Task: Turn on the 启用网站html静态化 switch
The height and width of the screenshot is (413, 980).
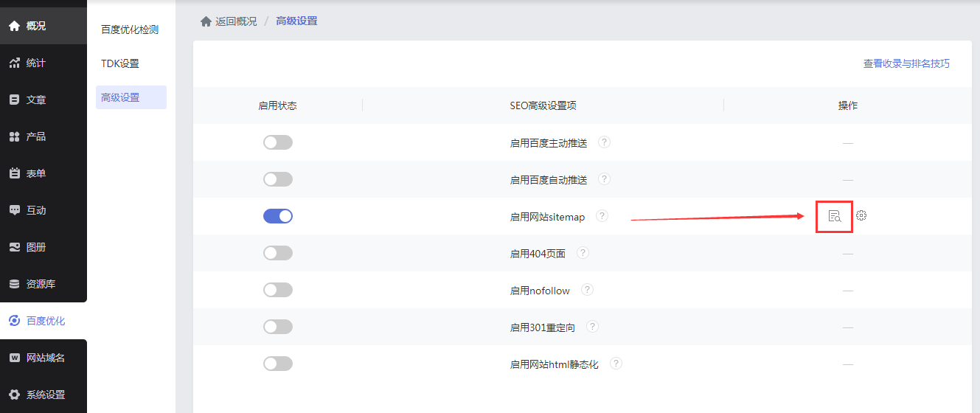Action: 278,364
